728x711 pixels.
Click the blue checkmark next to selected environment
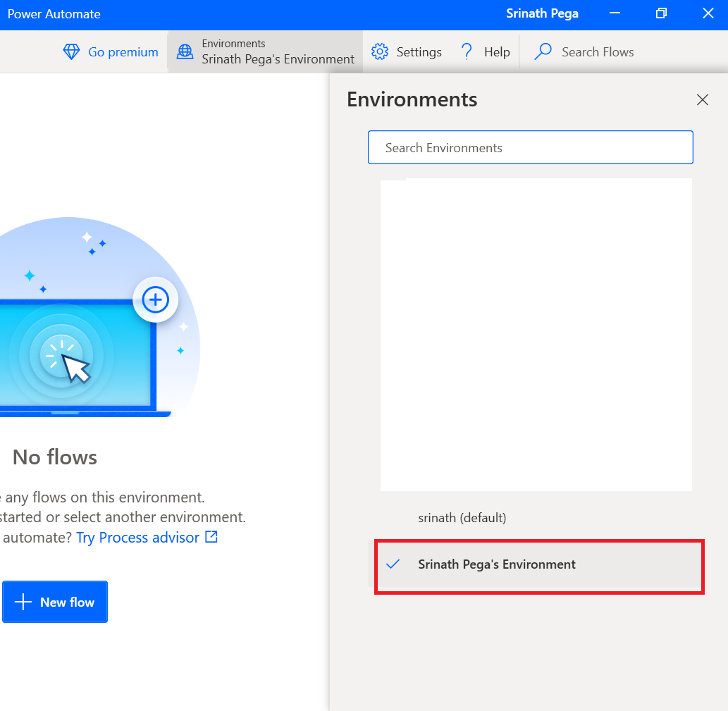(393, 564)
